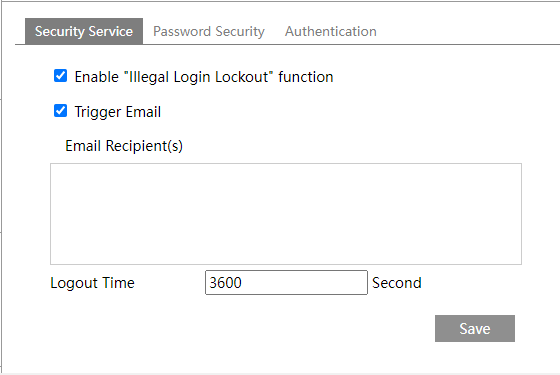
Task: Click the Enable "Illegal Login Lockout" function label
Action: click(x=204, y=77)
